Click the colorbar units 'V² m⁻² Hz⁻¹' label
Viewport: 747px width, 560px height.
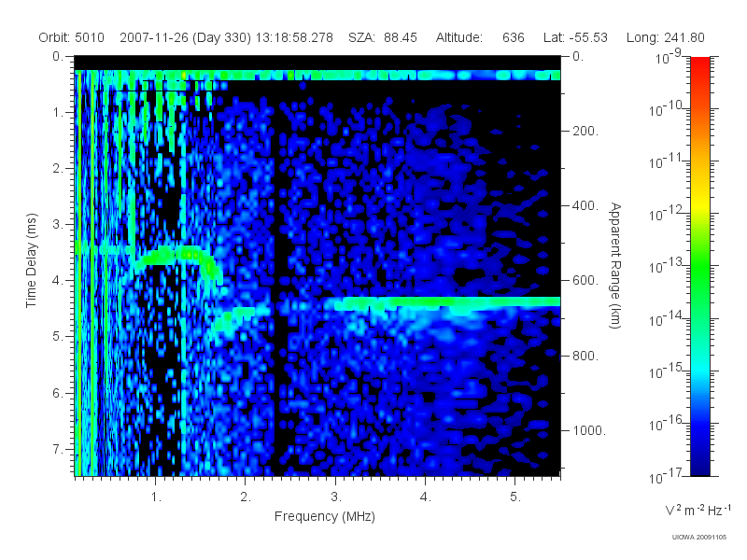click(x=698, y=510)
